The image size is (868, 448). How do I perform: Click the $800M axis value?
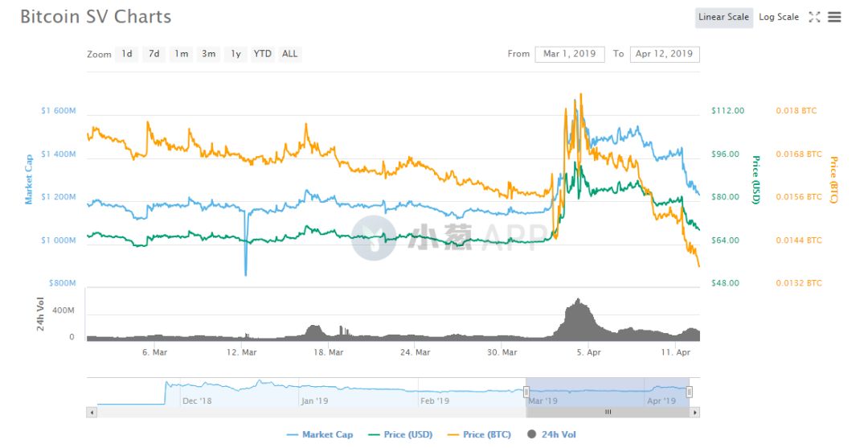(x=62, y=283)
